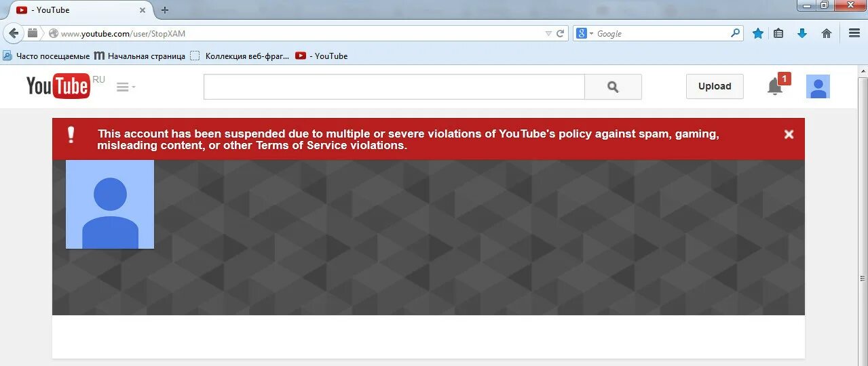The height and width of the screenshot is (366, 868).
Task: Close the YouTube tab
Action: 143,10
